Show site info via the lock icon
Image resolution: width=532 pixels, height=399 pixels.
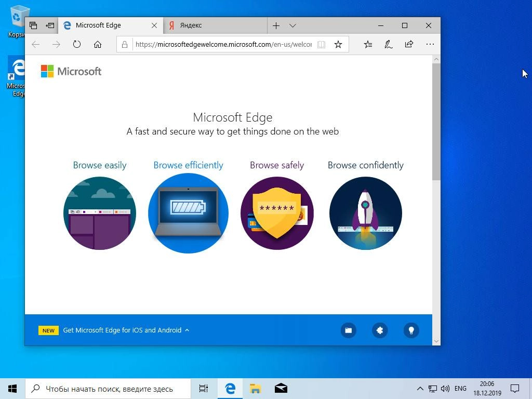pyautogui.click(x=125, y=45)
